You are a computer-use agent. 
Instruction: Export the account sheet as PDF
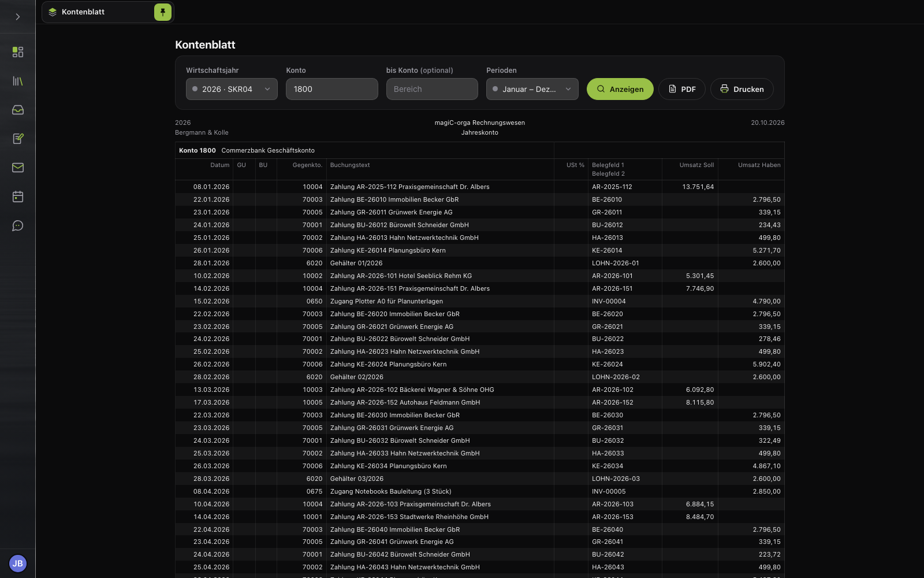tap(682, 89)
